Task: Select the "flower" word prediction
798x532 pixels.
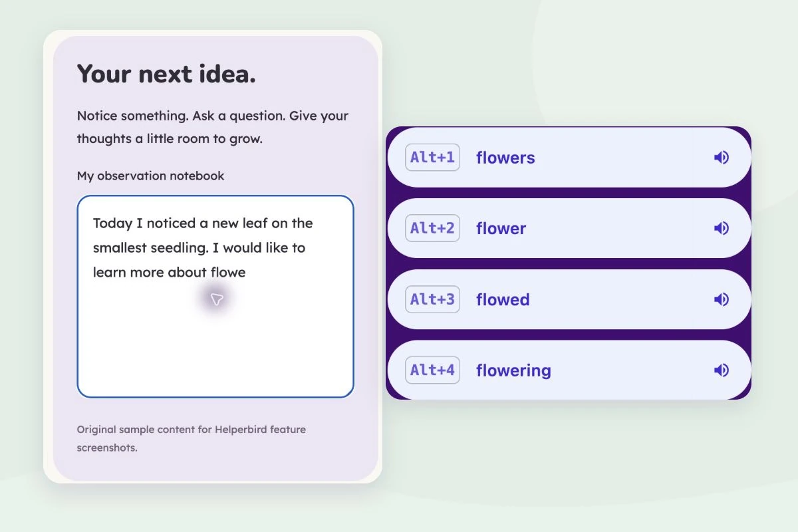Action: [569, 228]
